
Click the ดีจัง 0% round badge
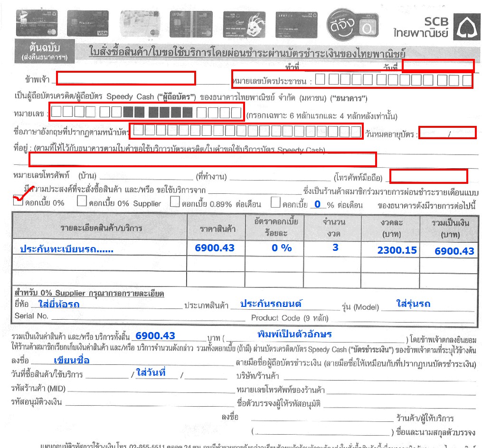(x=352, y=25)
